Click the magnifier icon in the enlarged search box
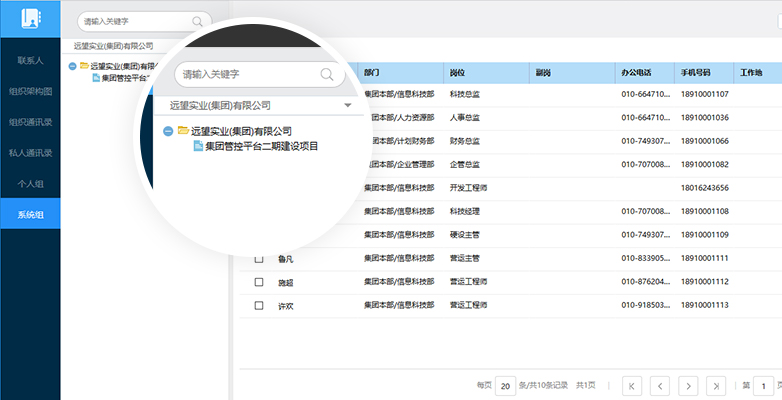Image resolution: width=782 pixels, height=400 pixels. pos(326,74)
